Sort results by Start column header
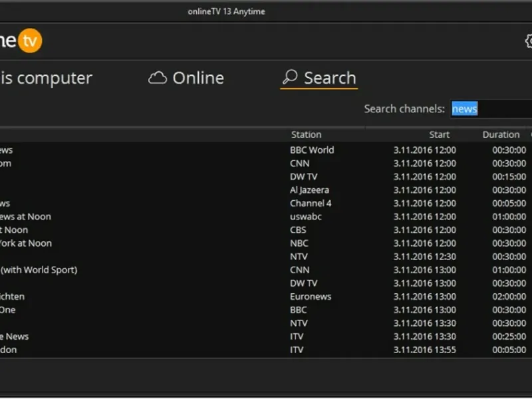This screenshot has height=399, width=532. point(439,134)
